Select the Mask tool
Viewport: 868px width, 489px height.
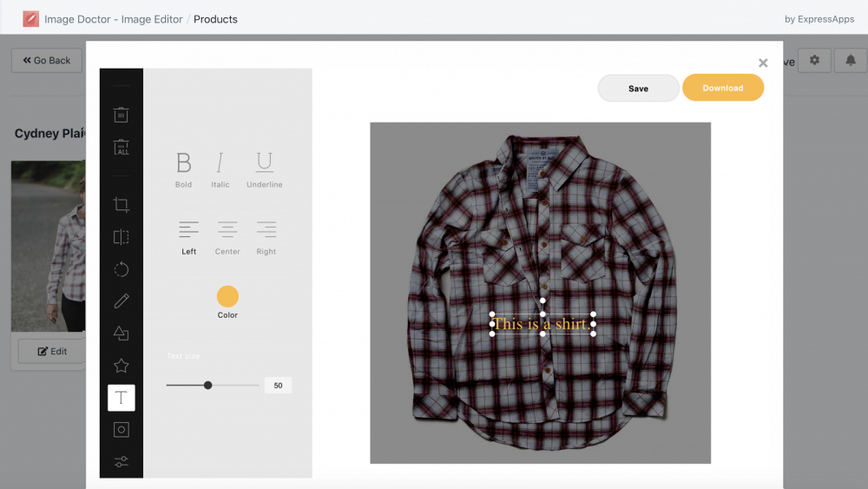122,430
